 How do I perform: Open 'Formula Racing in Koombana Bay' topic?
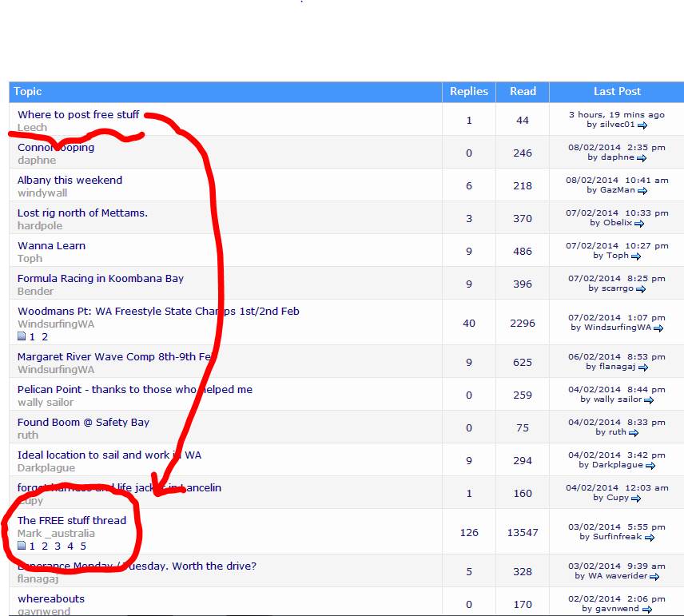(101, 279)
